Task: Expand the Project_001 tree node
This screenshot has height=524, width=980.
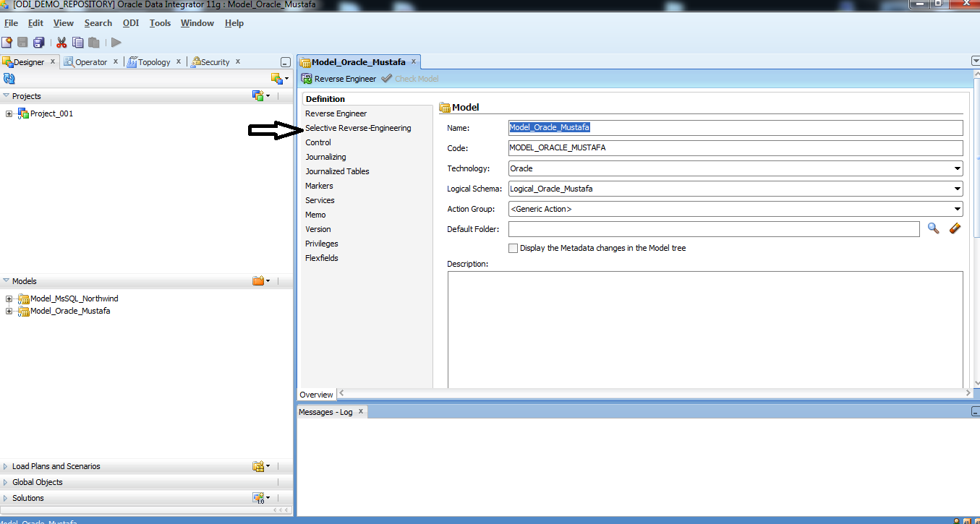Action: pyautogui.click(x=9, y=113)
